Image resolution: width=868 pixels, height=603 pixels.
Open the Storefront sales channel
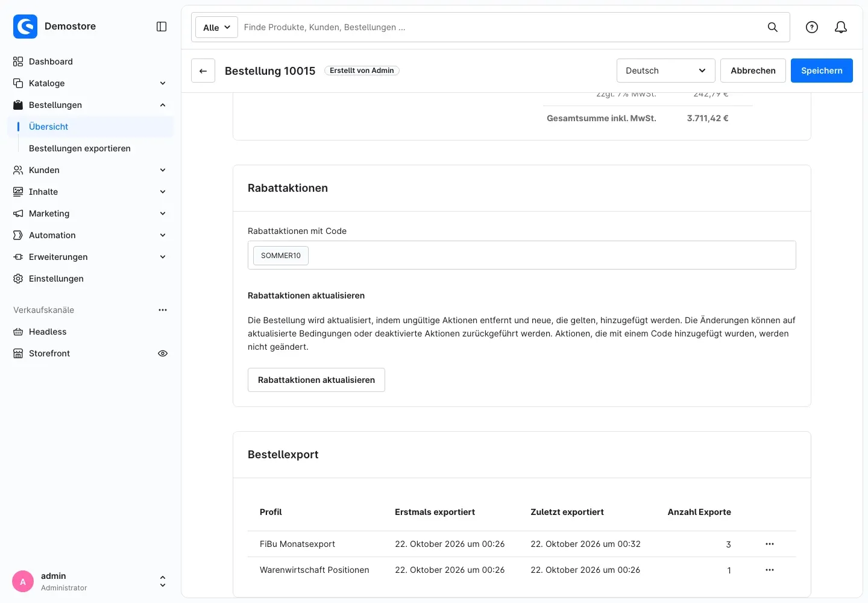[49, 353]
